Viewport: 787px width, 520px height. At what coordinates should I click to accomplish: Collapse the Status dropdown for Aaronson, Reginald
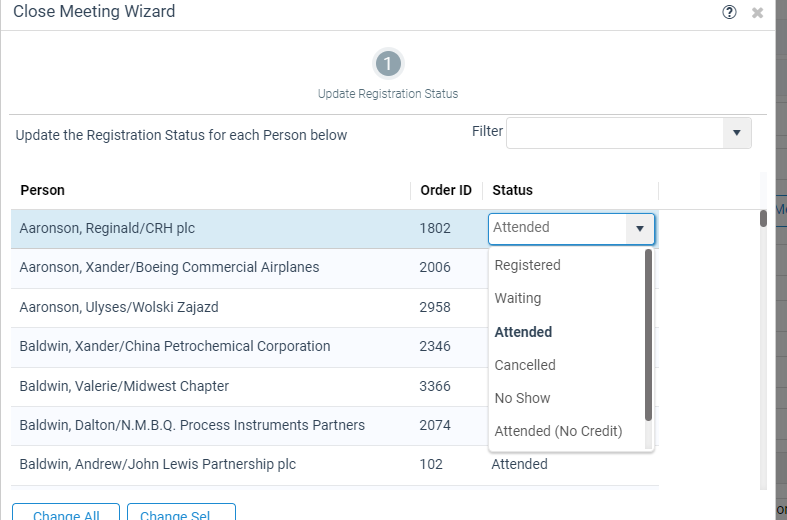(639, 229)
